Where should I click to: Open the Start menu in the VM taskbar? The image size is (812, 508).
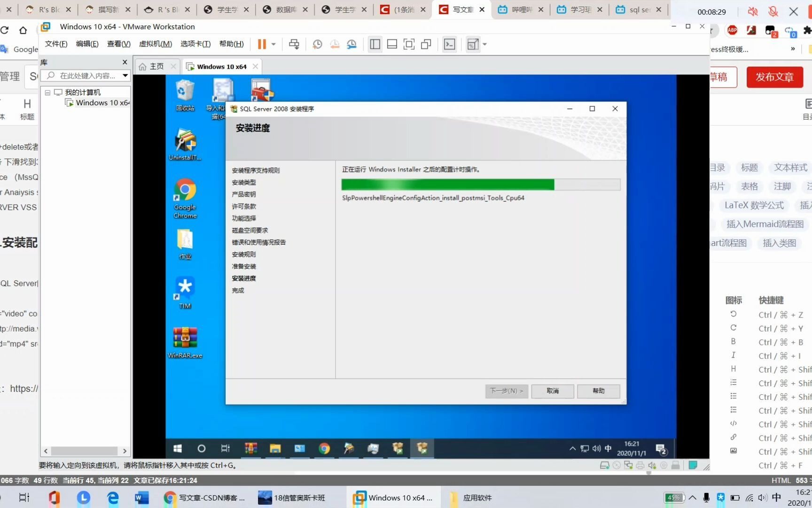[178, 449]
